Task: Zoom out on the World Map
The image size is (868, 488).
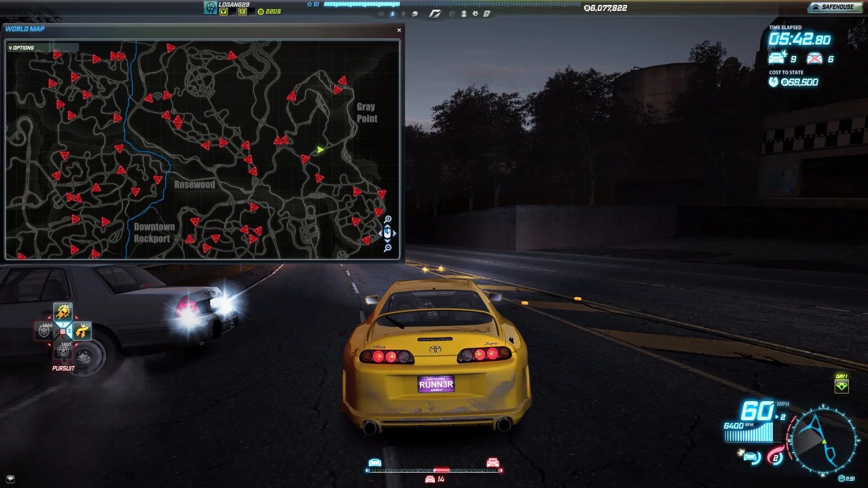Action: [x=387, y=248]
